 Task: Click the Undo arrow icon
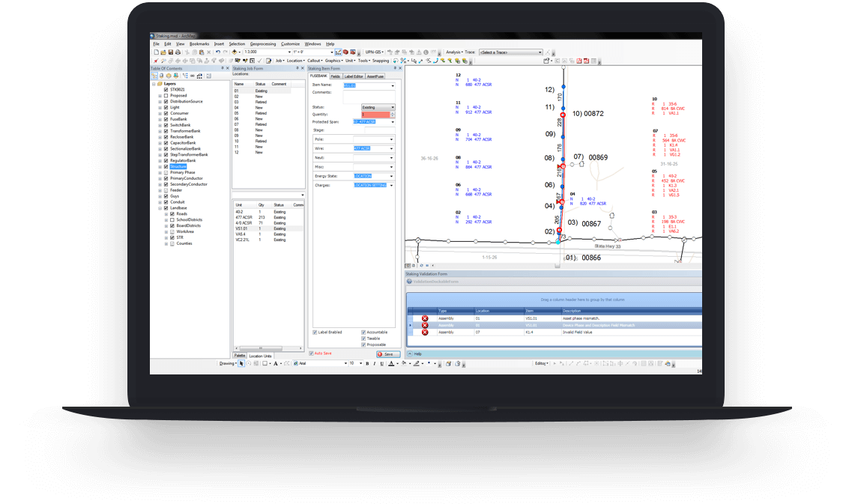pyautogui.click(x=218, y=52)
